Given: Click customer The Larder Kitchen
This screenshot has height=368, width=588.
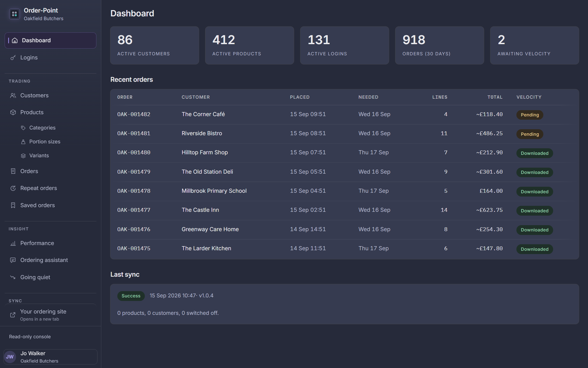Looking at the screenshot, I should (x=206, y=248).
